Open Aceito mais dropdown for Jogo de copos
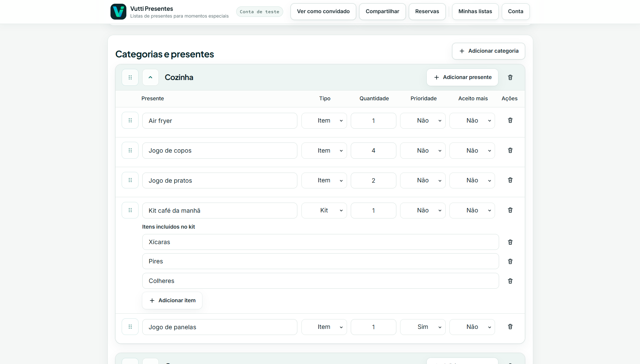The image size is (640, 364). click(x=472, y=151)
